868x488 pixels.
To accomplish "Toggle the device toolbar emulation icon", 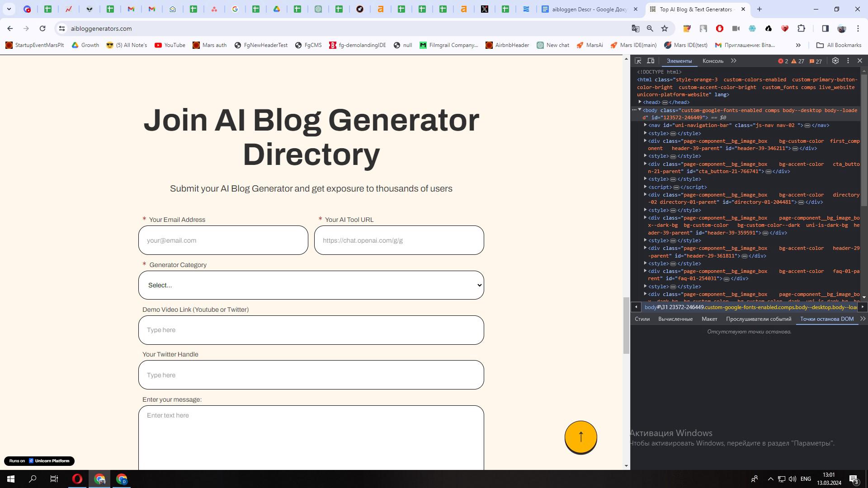I will coord(651,61).
